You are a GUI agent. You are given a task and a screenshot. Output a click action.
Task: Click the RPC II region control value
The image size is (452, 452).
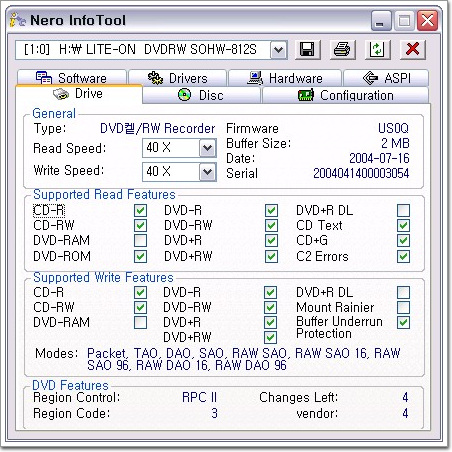coord(199,397)
